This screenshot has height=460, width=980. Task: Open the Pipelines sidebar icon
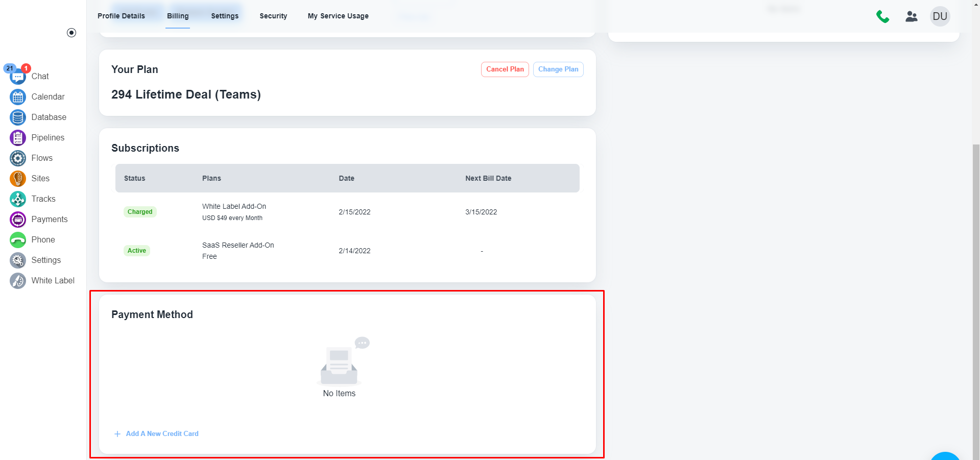(x=18, y=138)
